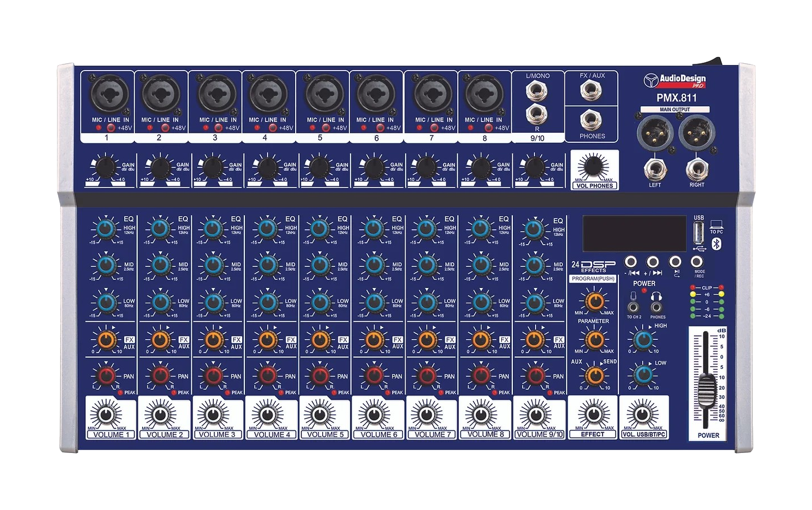Click the AUX SEND orange knob
Viewport: 812px width, 510px height.
594,375
